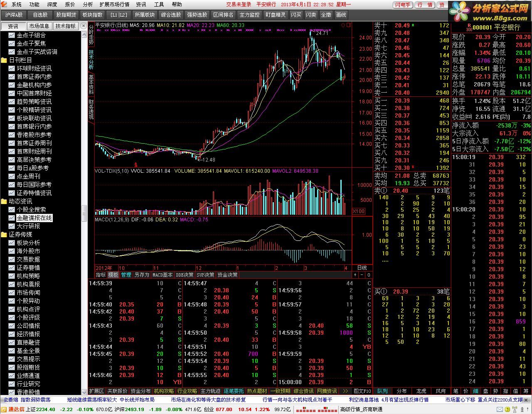
Task: Click the 主力监控 toolbar button
Action: tap(249, 15)
